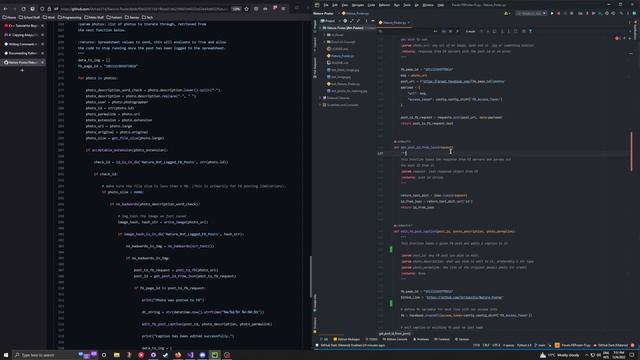The height and width of the screenshot is (360, 640).
Task: Open the run configuration dropdown in PyCharm
Action: click(x=531, y=13)
